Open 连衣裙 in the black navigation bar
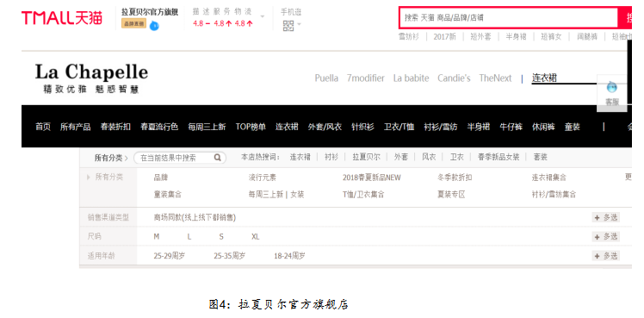This screenshot has height=318, width=644. (x=287, y=127)
